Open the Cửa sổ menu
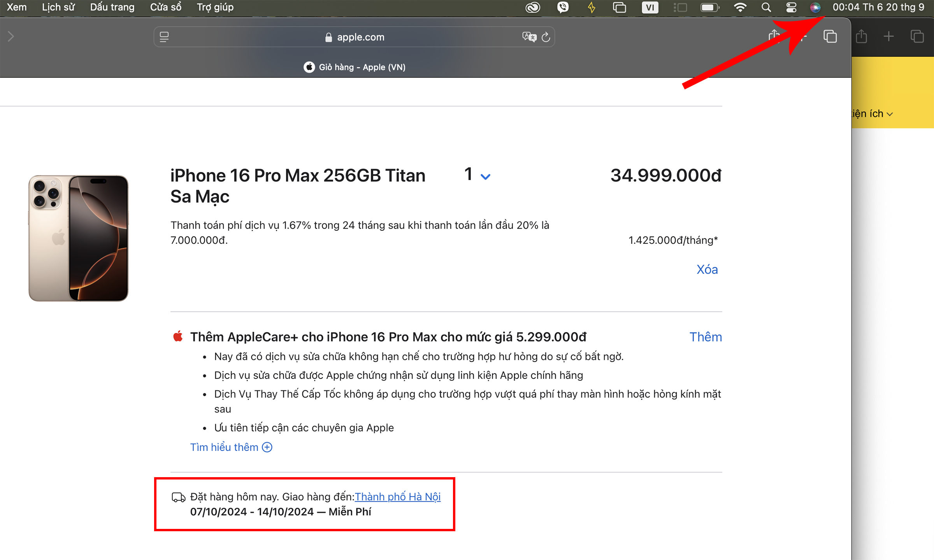This screenshot has height=560, width=934. point(166,7)
